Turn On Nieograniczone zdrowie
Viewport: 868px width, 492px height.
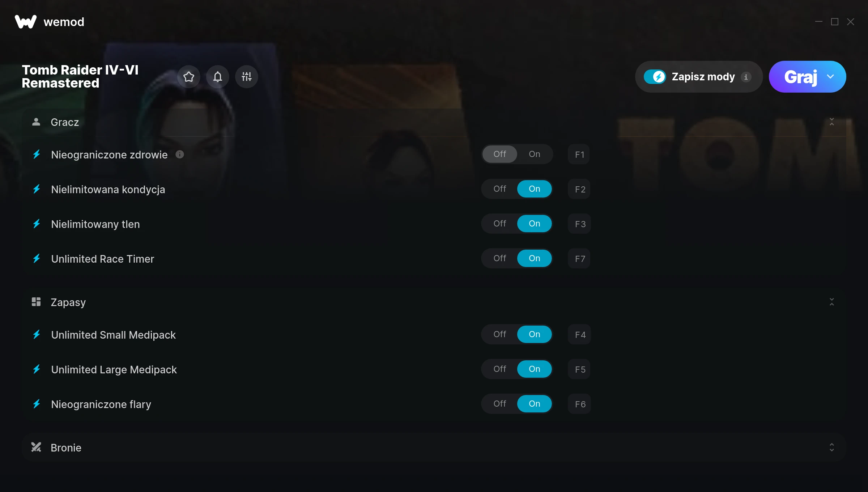click(x=535, y=154)
